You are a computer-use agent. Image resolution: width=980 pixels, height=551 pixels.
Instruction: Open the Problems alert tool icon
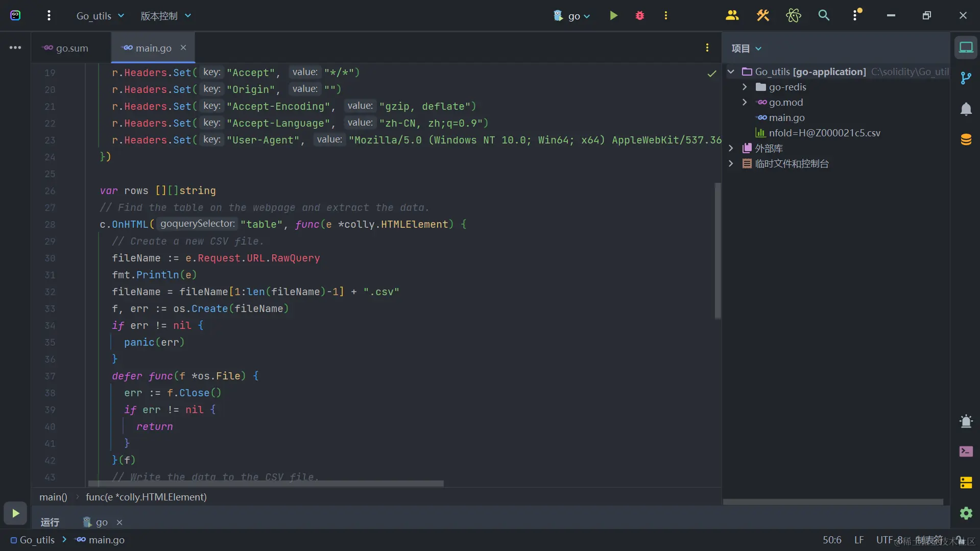click(966, 421)
